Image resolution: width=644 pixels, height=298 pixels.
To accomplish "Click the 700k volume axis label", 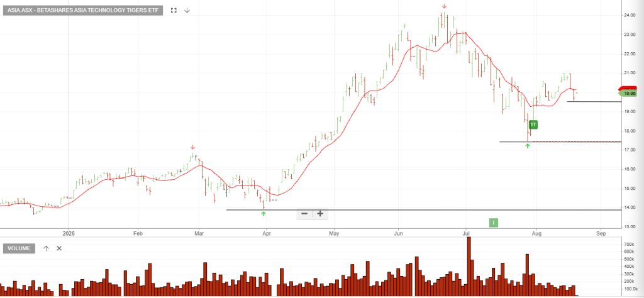I will pos(630,244).
